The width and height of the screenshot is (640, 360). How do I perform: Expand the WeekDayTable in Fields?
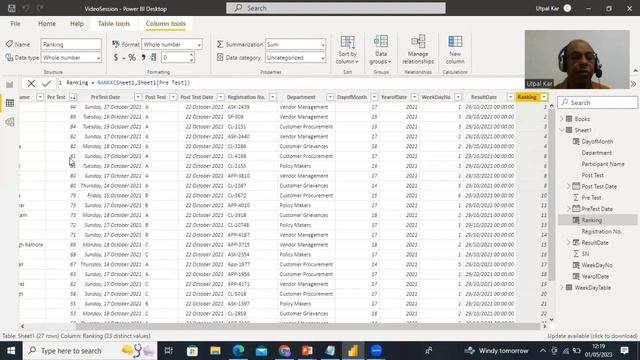[x=562, y=287]
